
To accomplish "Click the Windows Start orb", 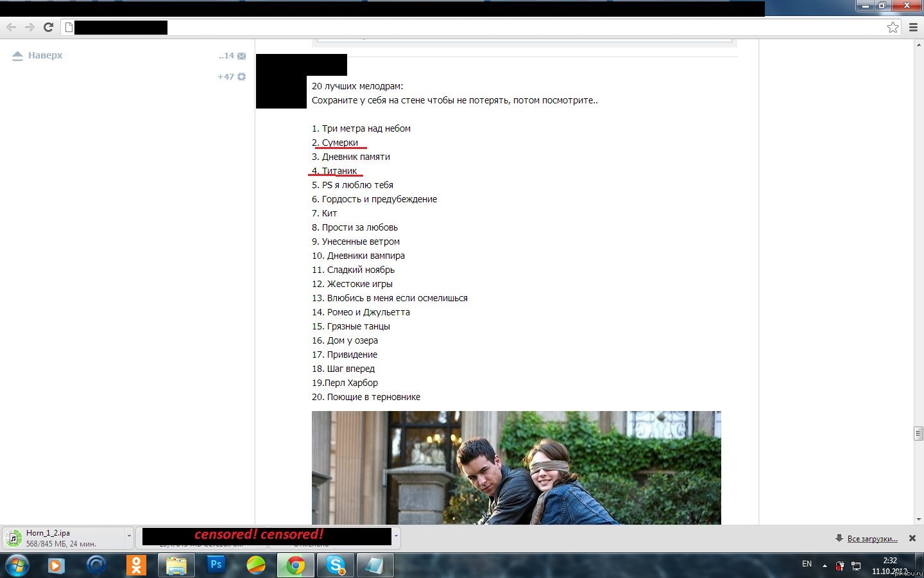I will point(17,565).
